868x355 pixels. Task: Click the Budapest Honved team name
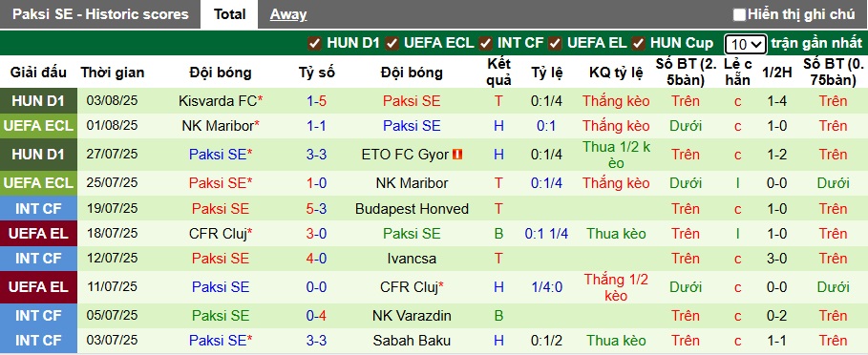click(x=412, y=209)
